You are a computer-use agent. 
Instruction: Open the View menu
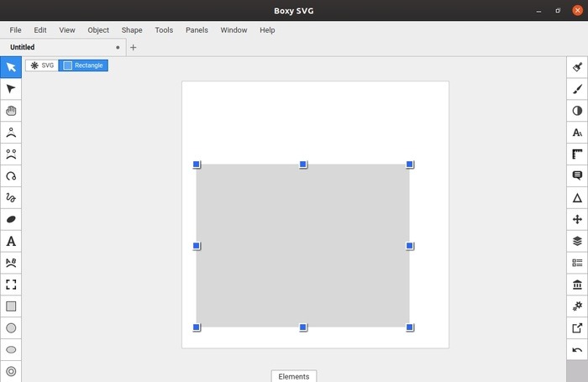coord(66,30)
